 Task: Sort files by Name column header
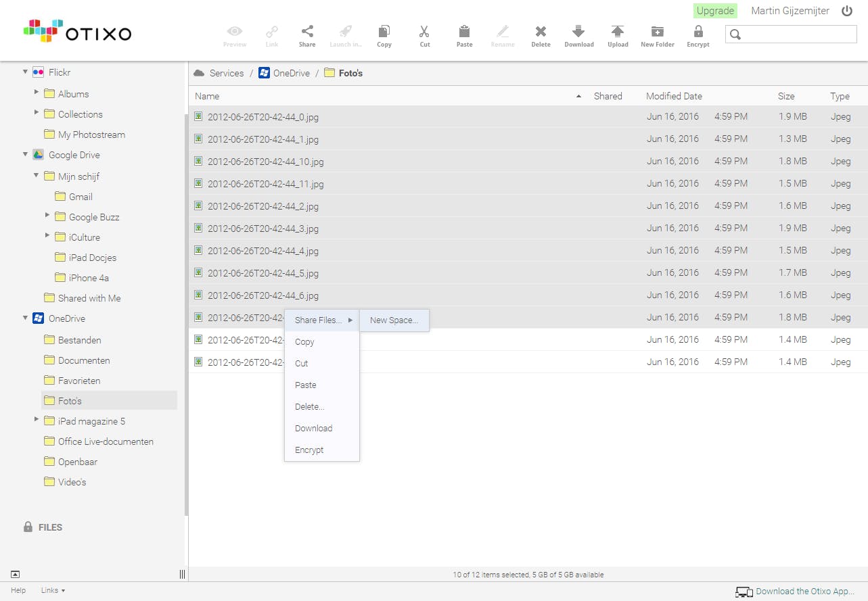(207, 96)
